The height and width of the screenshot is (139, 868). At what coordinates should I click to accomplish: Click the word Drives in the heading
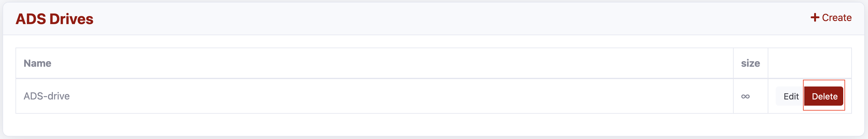71,19
